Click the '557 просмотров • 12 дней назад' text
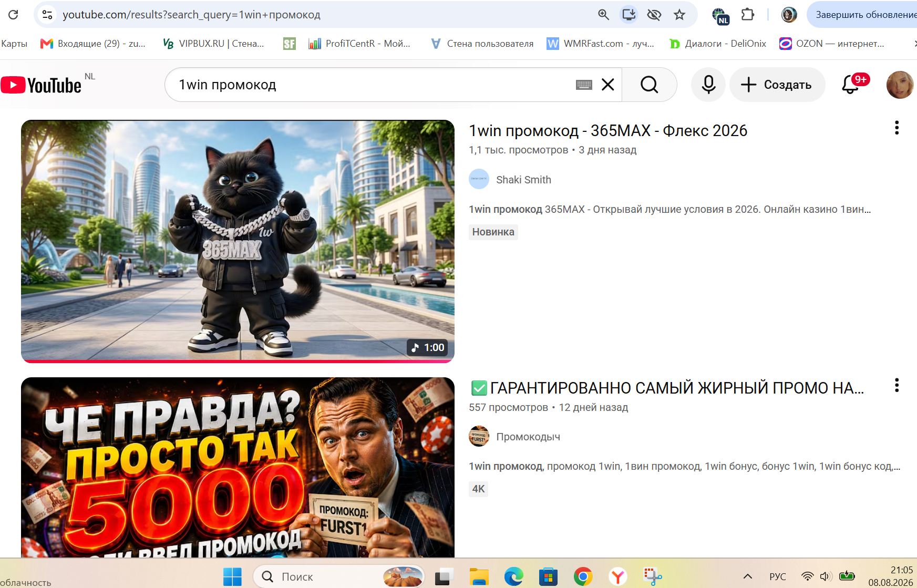 pos(548,407)
